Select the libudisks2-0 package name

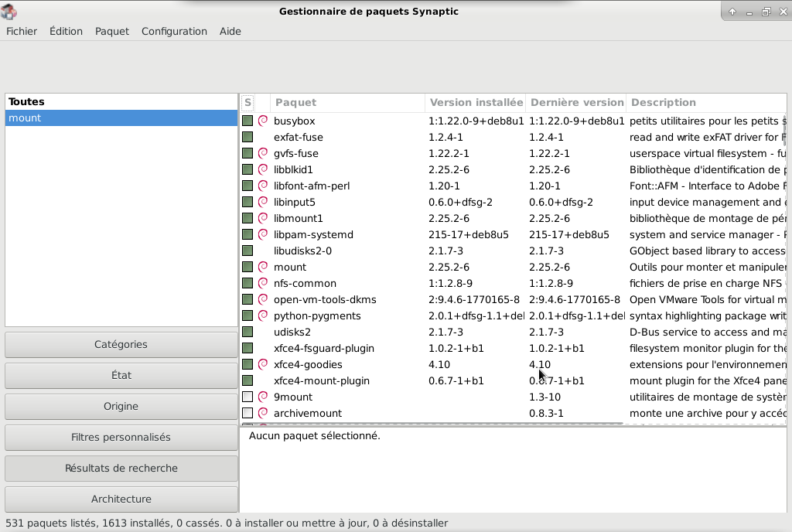(302, 251)
